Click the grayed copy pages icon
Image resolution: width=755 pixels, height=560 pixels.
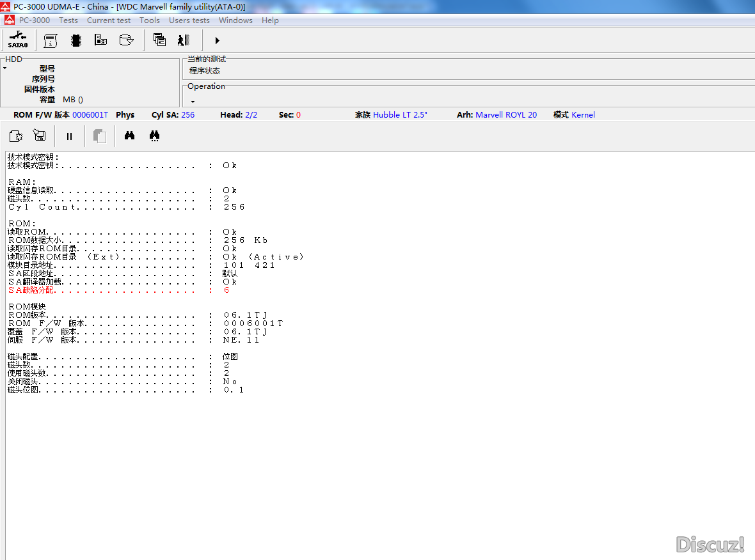pos(100,136)
